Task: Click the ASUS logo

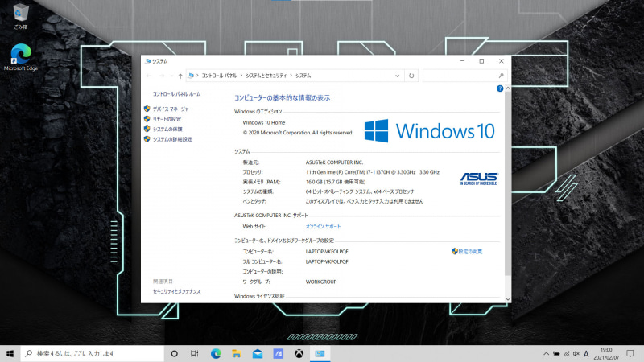Action: click(479, 179)
